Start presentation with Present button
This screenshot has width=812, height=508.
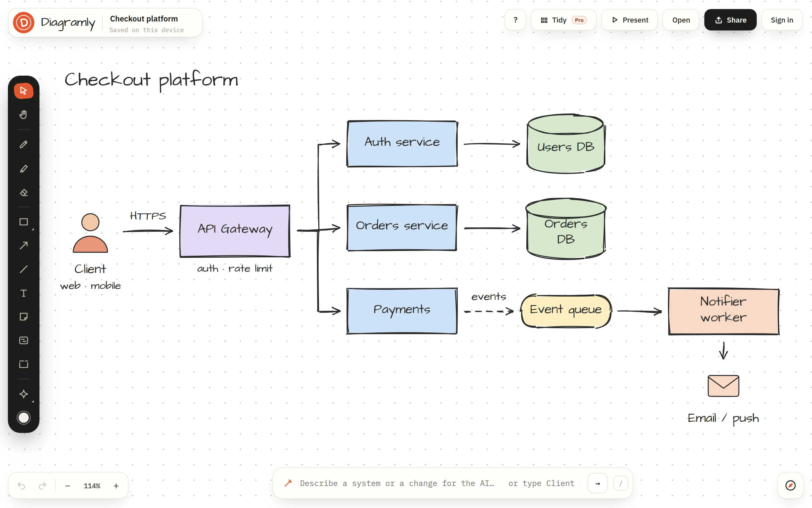click(630, 20)
